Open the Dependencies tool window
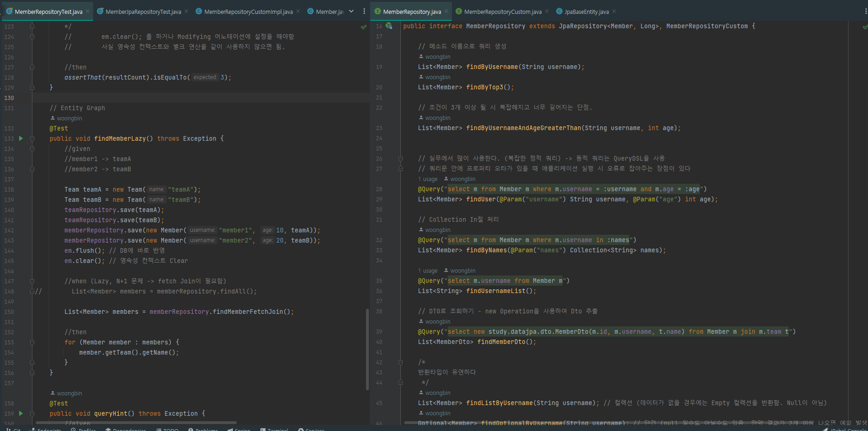Image resolution: width=868 pixels, height=431 pixels. point(126,430)
